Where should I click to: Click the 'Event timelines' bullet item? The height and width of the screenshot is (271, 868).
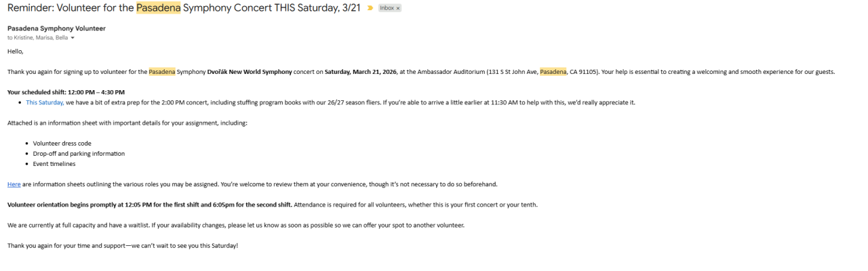click(54, 164)
